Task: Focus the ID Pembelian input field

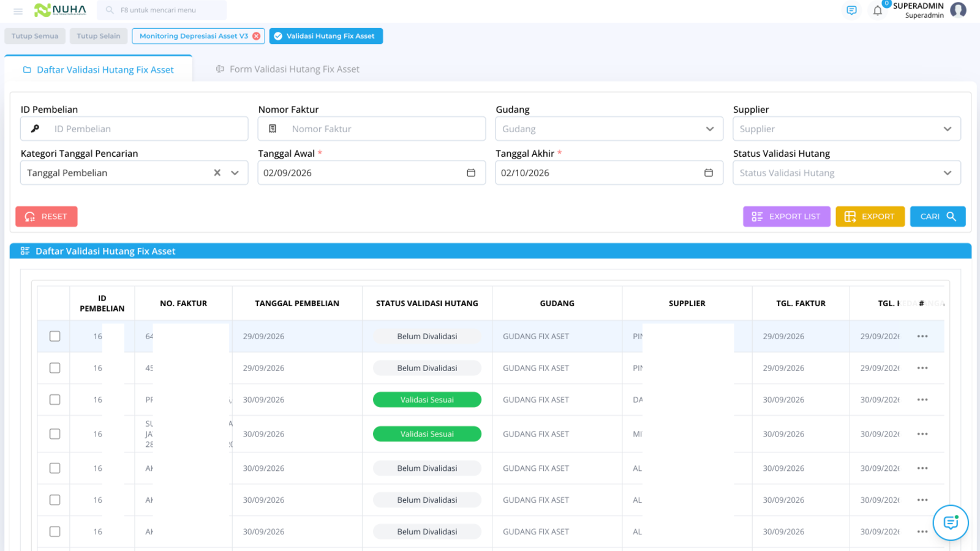Action: pos(134,129)
